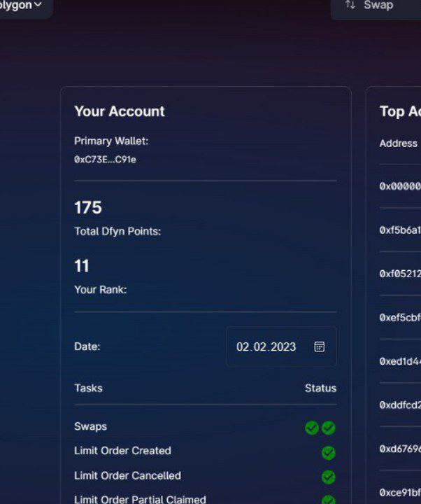Open the calendar date picker icon

tap(319, 346)
